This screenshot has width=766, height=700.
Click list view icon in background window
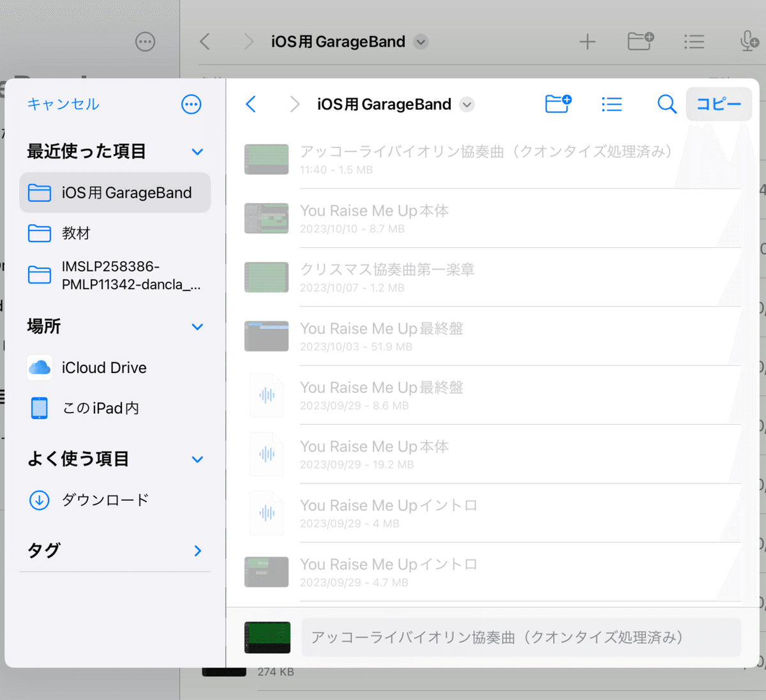pyautogui.click(x=695, y=42)
